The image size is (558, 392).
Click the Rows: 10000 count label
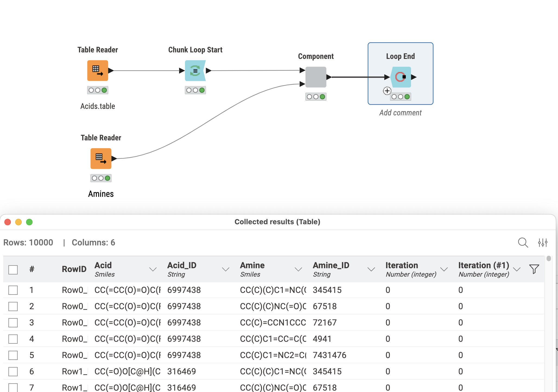(x=28, y=242)
